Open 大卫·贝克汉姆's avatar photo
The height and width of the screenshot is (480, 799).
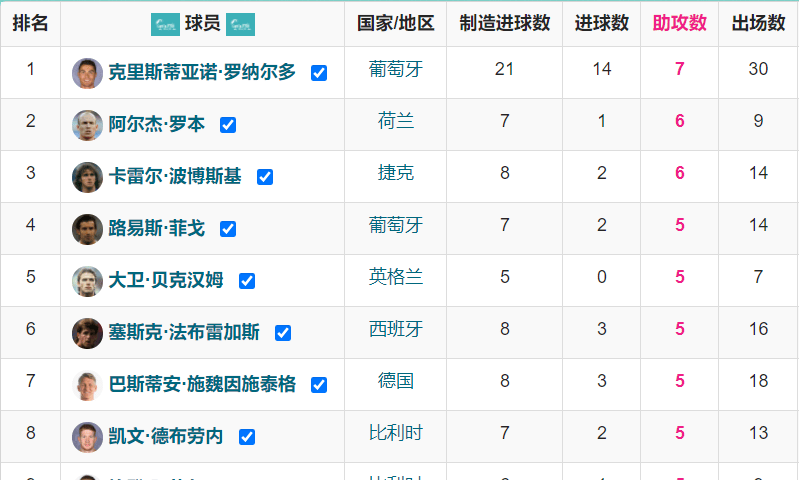click(87, 281)
